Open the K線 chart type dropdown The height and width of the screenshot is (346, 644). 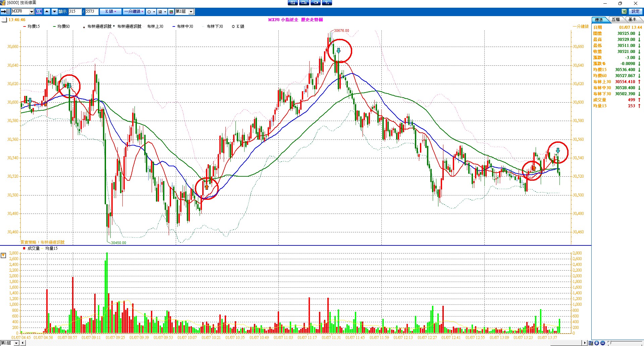pyautogui.click(x=110, y=12)
